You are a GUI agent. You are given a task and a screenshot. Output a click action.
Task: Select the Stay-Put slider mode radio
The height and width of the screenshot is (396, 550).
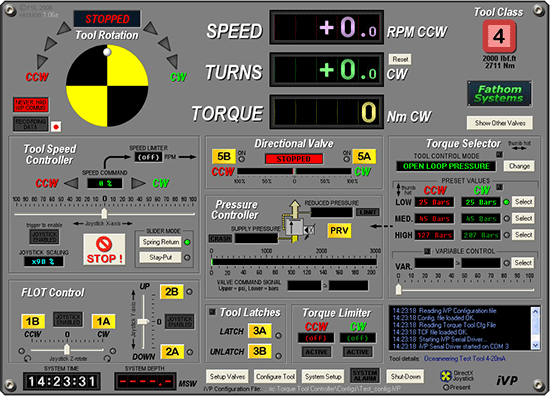pyautogui.click(x=187, y=257)
